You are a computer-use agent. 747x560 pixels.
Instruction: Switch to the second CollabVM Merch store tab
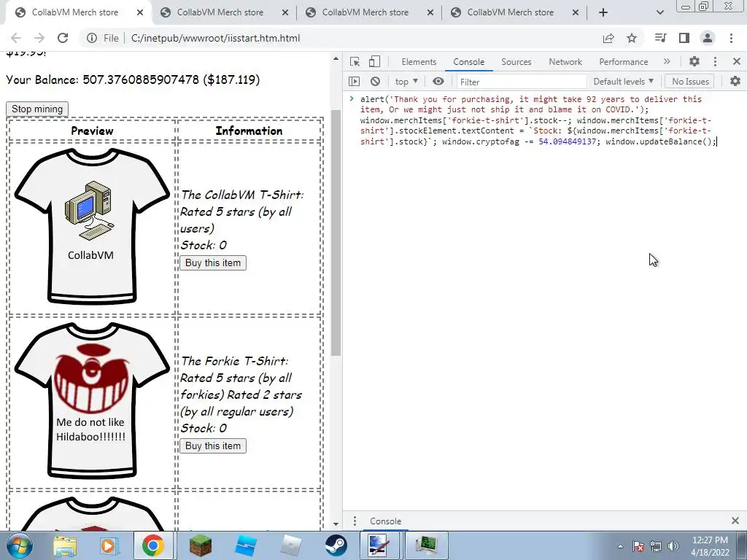[x=220, y=12]
